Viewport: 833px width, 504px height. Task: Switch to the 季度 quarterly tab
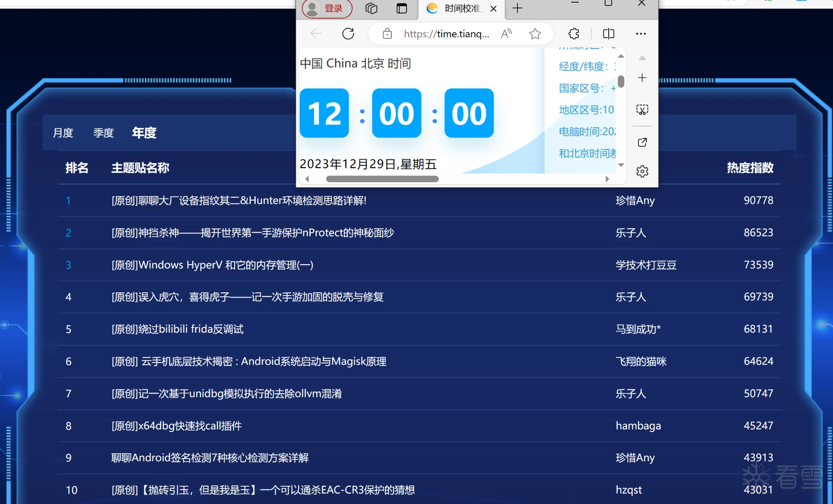[103, 133]
